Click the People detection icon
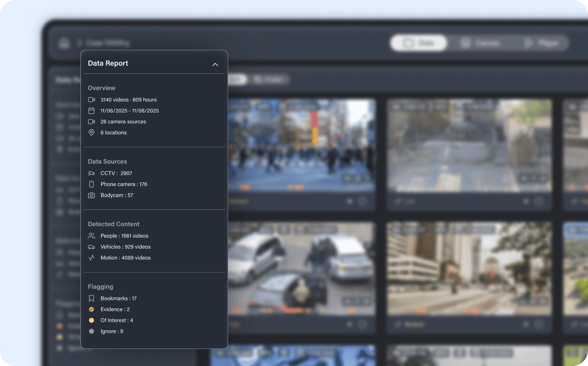The image size is (588, 366). click(x=92, y=236)
